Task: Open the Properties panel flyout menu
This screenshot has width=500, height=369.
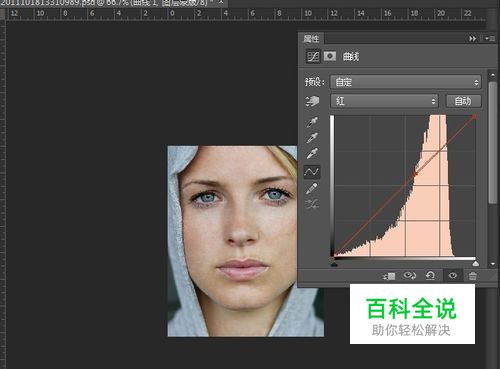Action: pos(490,39)
